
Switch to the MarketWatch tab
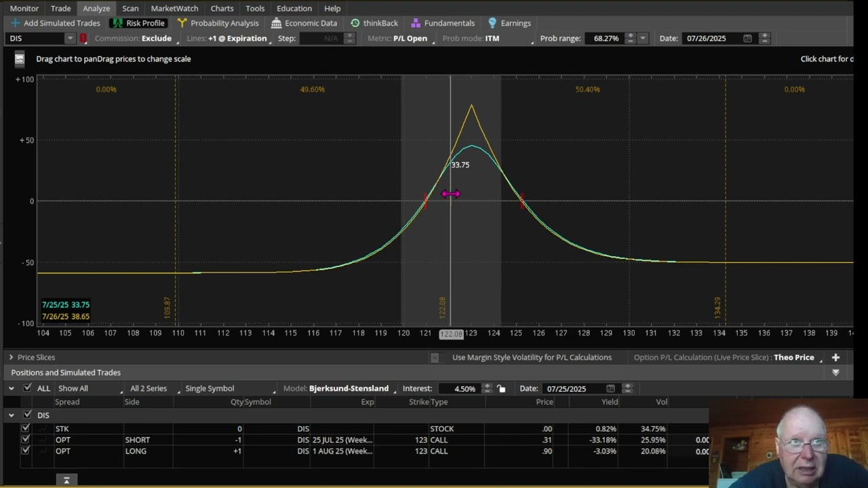pyautogui.click(x=174, y=8)
